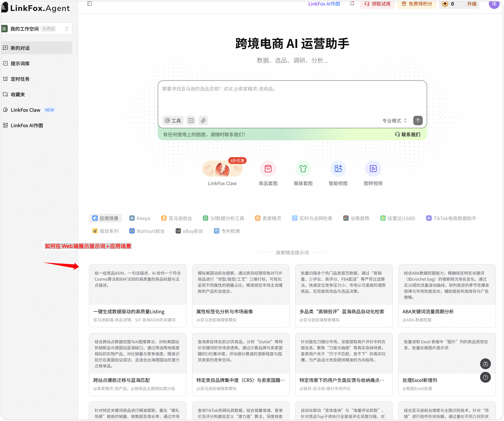Image resolution: width=504 pixels, height=421 pixels.
Task: Click the 联系我们 contact link
Action: pos(408,135)
